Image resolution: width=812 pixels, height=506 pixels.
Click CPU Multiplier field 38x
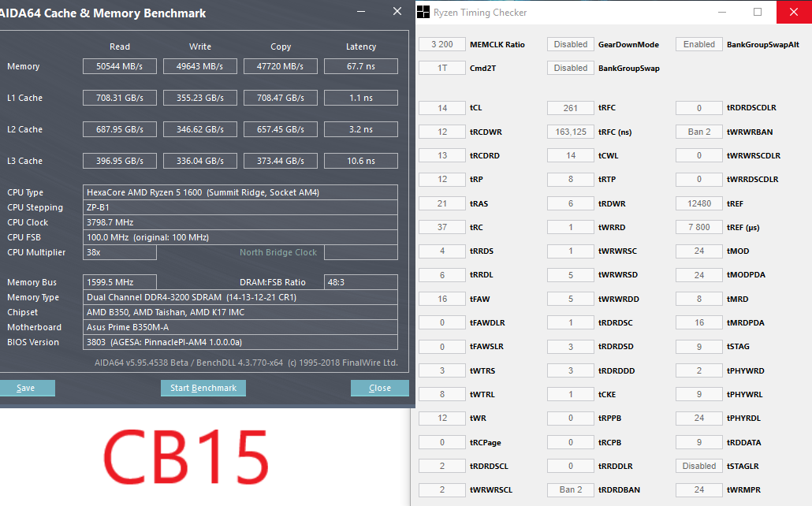[x=120, y=252]
